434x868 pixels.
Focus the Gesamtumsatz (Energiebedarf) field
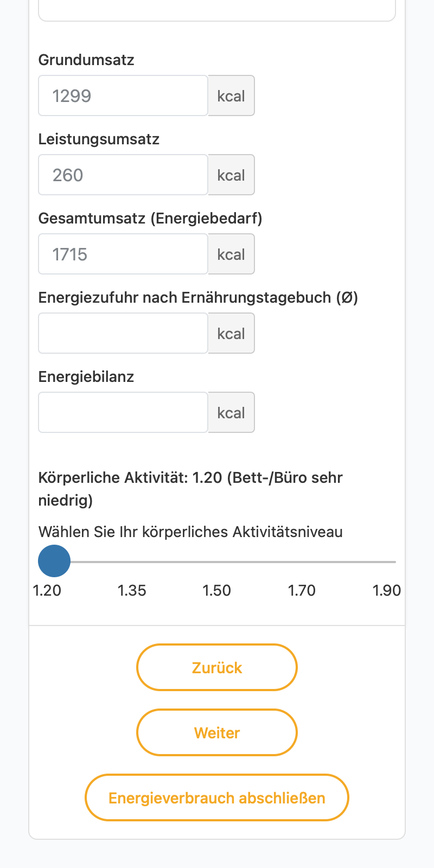(123, 254)
